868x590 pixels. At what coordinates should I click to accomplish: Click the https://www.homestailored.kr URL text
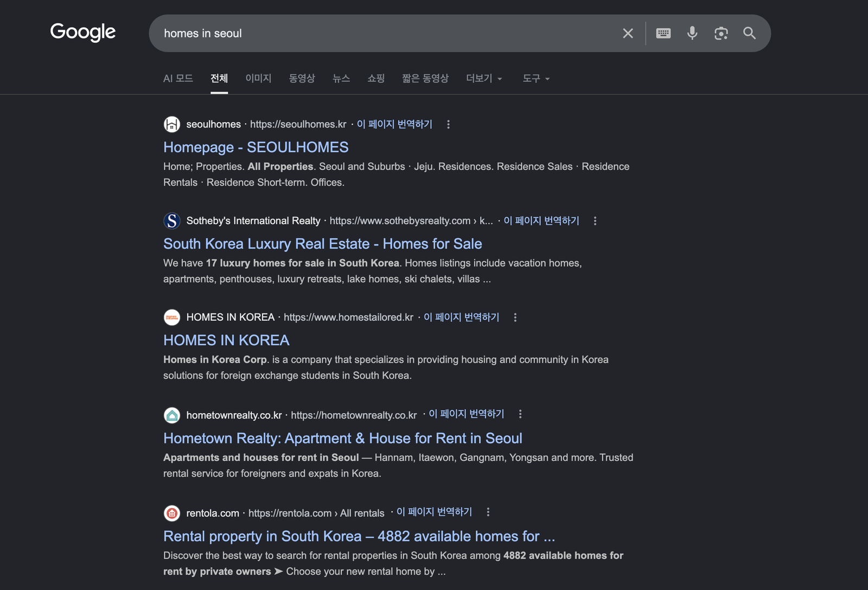[x=348, y=318]
